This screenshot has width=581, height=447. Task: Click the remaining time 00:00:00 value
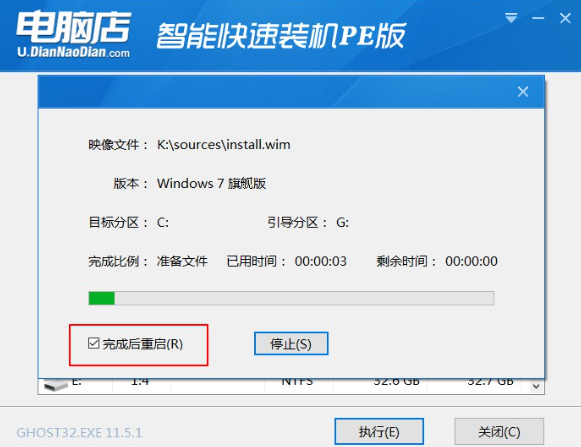(x=471, y=261)
